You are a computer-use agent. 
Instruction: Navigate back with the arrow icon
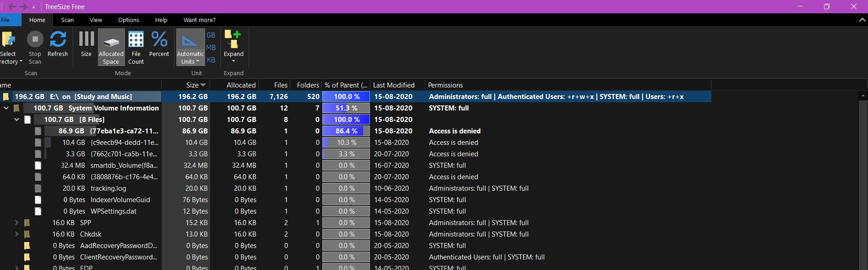coord(12,6)
